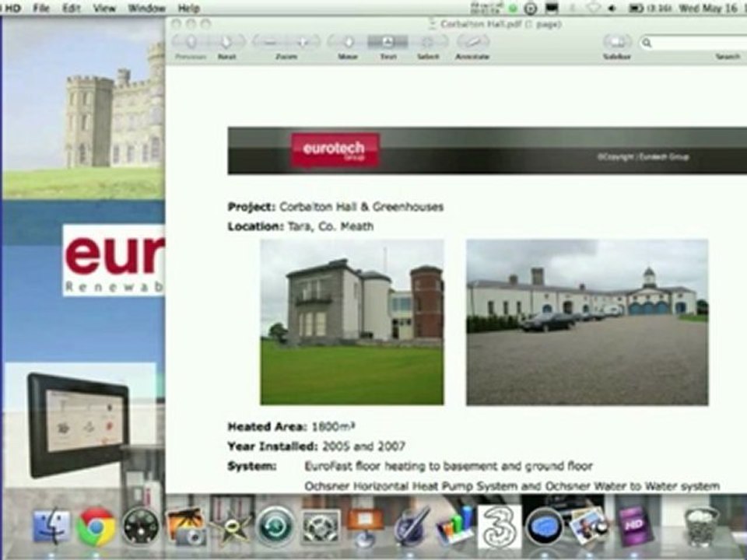Click the display mirroring menu bar icon
This screenshot has height=560, width=747.
coord(552,8)
